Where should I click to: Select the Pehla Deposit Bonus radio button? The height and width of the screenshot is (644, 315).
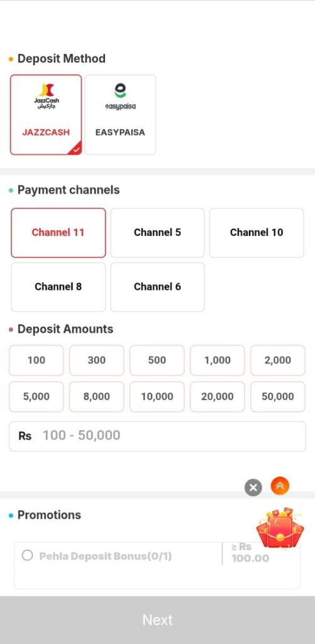27,556
